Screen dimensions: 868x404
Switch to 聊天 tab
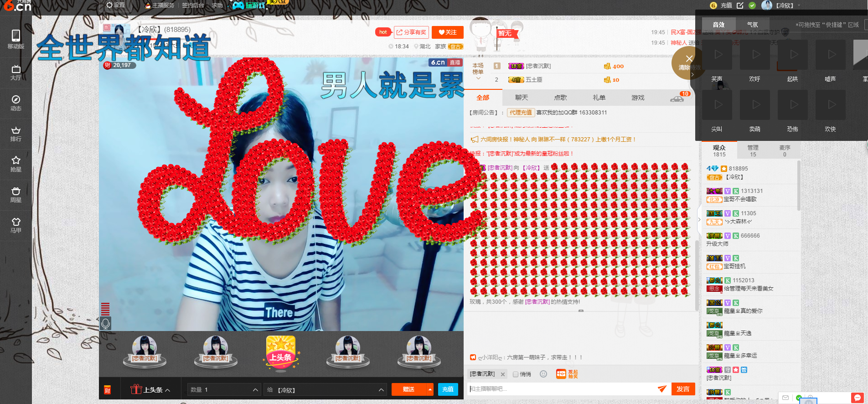pyautogui.click(x=522, y=98)
